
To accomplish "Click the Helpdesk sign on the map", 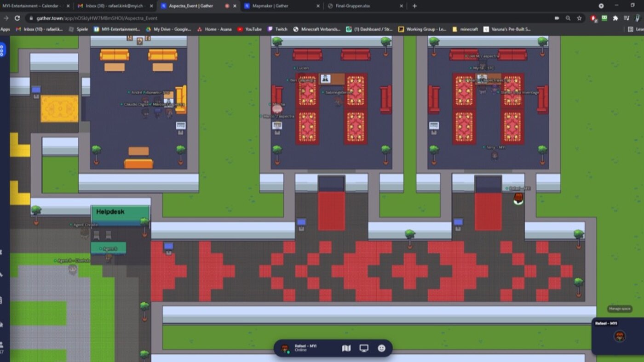I will [120, 212].
